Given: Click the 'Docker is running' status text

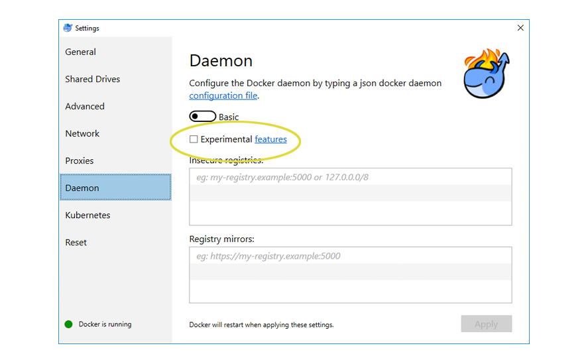Looking at the screenshot, I should (x=105, y=324).
